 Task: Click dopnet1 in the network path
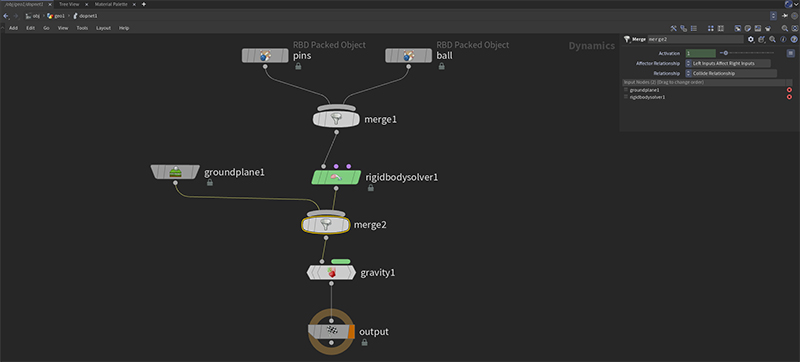pyautogui.click(x=85, y=16)
